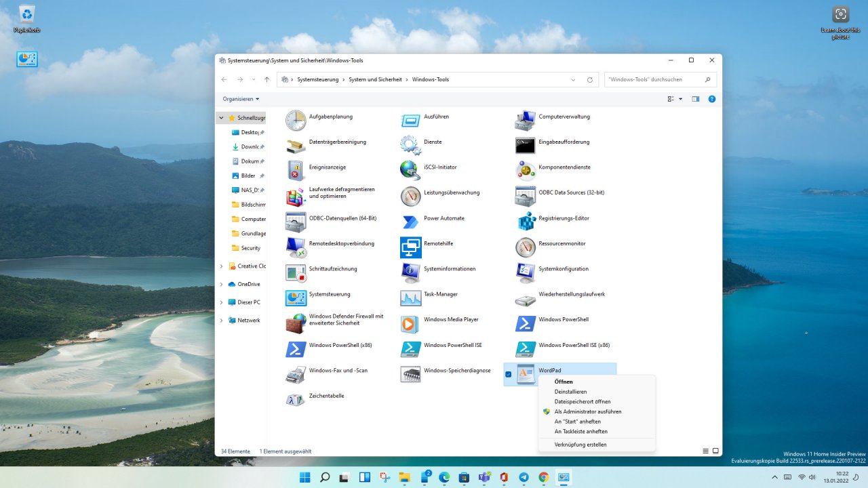
Task: Open Ressourcenmonitor icon
Action: [526, 247]
